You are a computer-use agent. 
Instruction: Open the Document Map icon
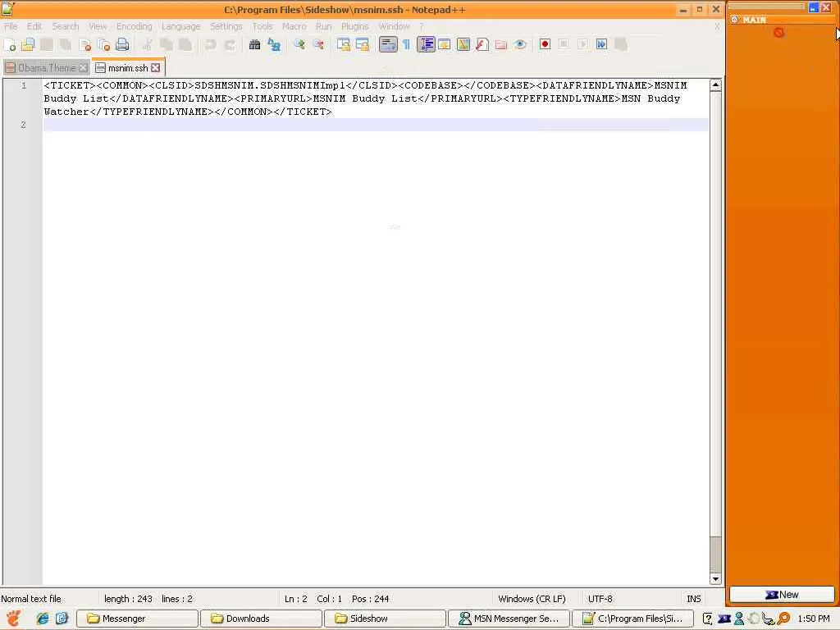[463, 44]
